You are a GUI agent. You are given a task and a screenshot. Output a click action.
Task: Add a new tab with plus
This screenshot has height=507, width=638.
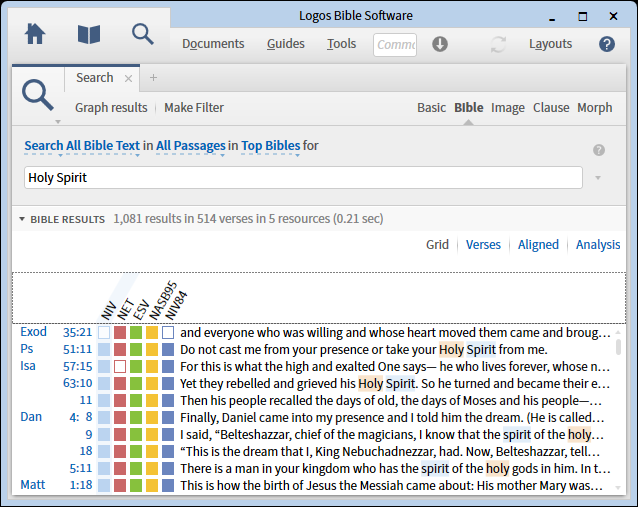point(153,78)
